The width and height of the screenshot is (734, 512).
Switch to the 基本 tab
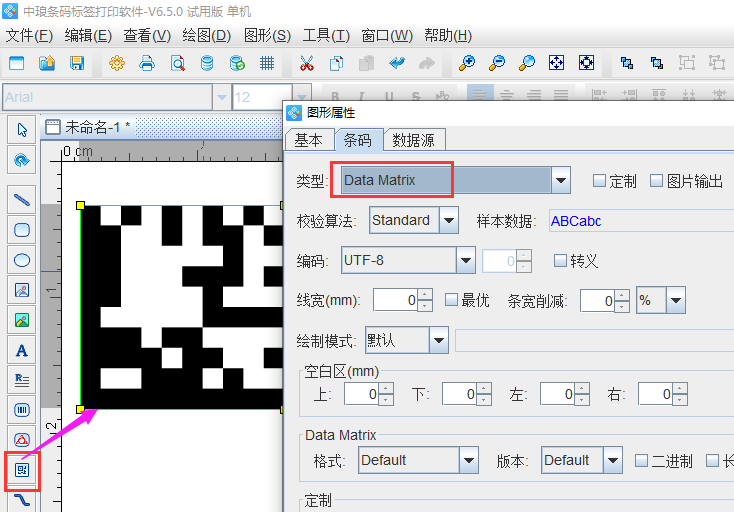[309, 140]
